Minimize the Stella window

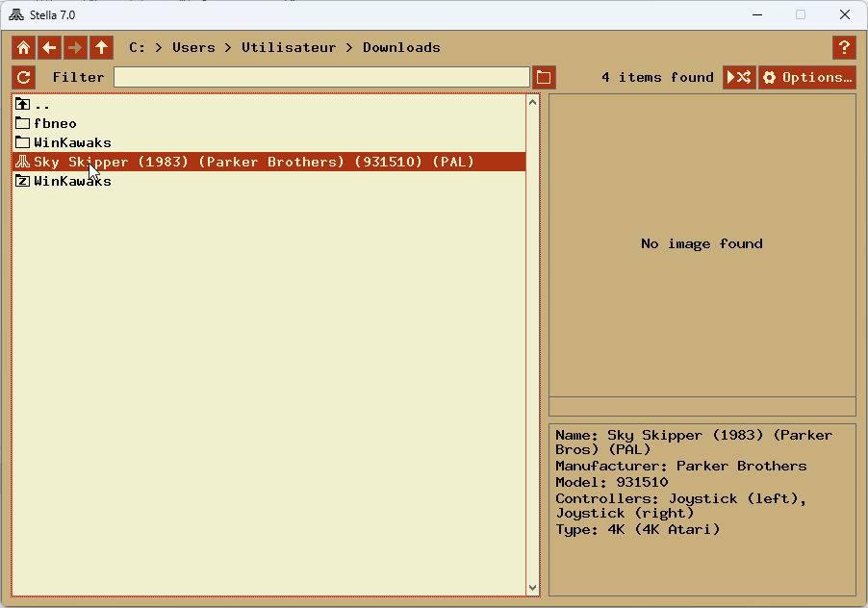click(x=757, y=15)
